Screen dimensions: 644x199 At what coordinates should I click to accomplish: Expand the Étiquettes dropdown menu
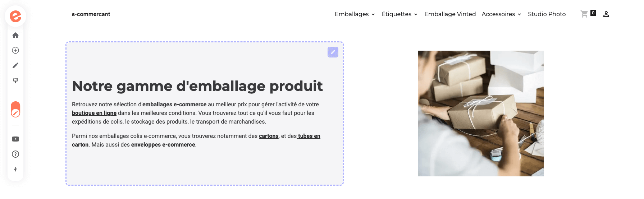tap(399, 14)
